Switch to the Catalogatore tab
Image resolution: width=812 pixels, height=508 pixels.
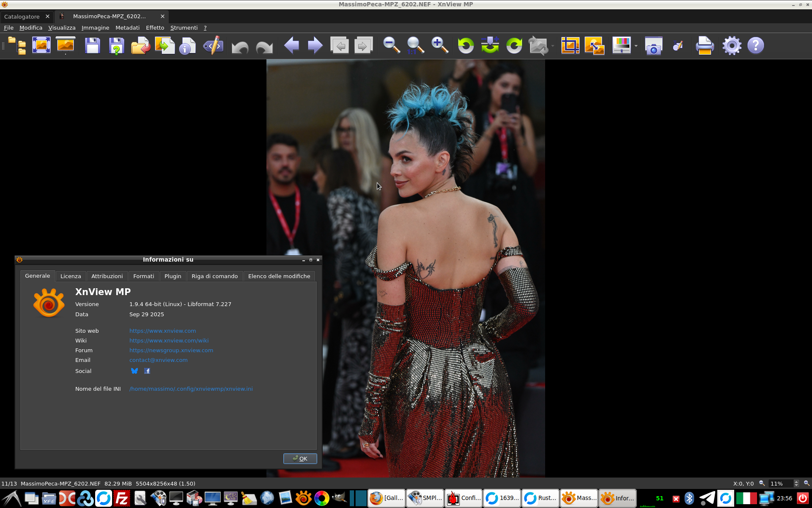coord(22,17)
